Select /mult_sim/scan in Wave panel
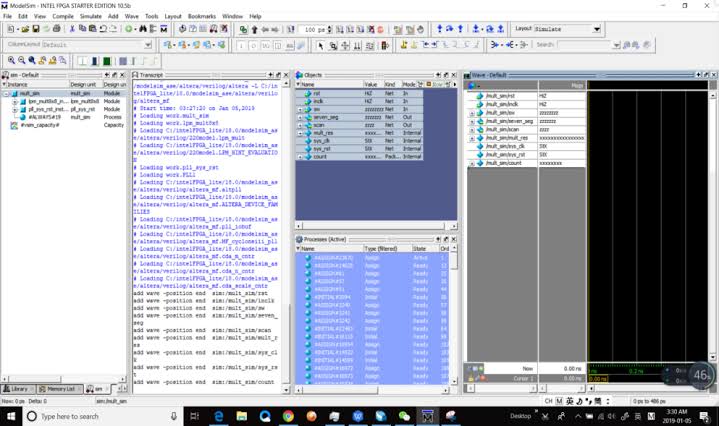This screenshot has height=426, width=719. 503,130
